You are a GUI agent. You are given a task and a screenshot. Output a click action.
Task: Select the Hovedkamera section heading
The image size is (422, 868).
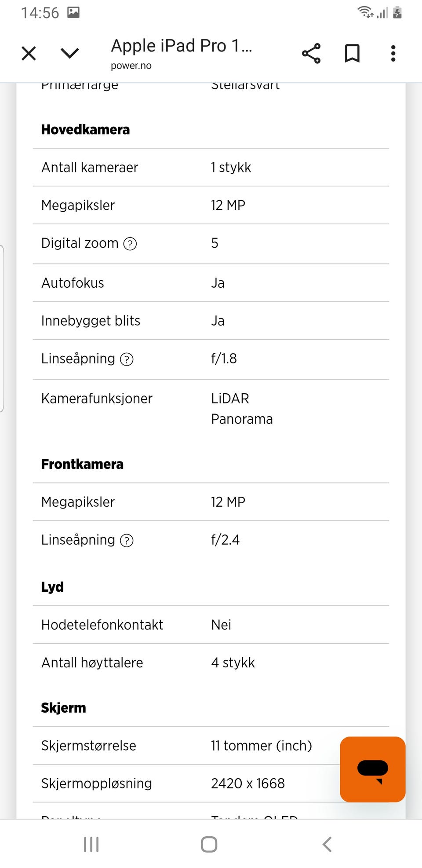[x=85, y=130]
